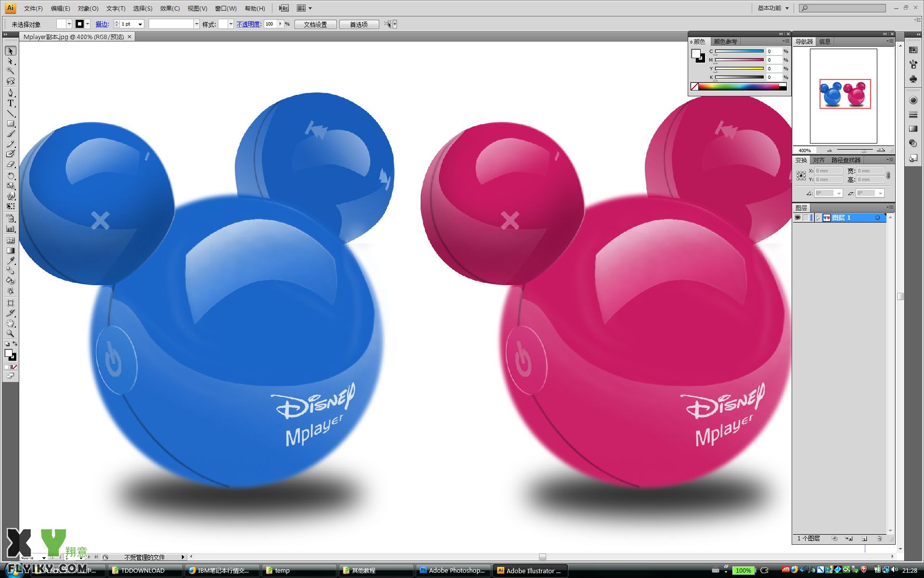Adjust Navigator zoom slider
Screen dimensions: 924x578
pyautogui.click(x=854, y=150)
